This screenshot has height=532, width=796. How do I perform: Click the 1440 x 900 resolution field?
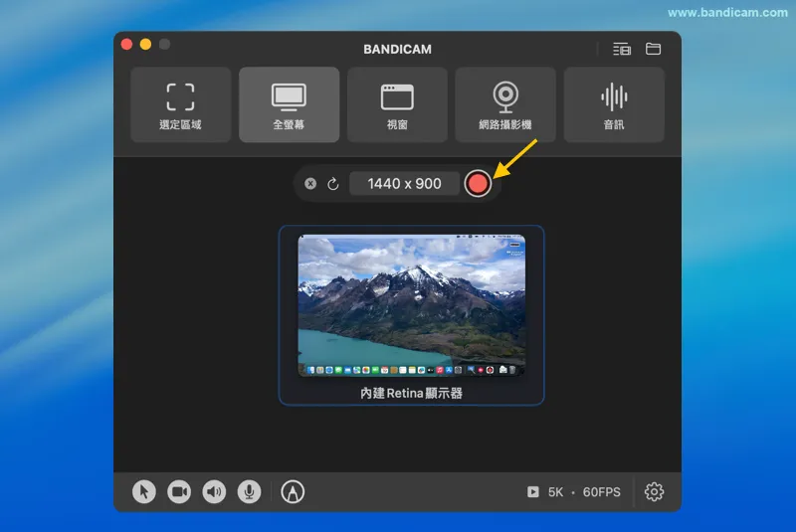(x=404, y=184)
